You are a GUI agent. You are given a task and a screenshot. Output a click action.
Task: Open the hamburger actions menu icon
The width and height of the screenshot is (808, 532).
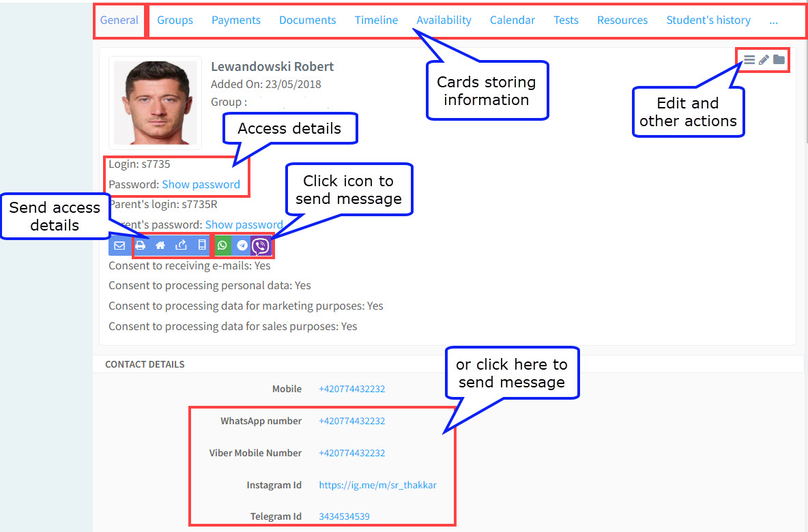coord(749,60)
